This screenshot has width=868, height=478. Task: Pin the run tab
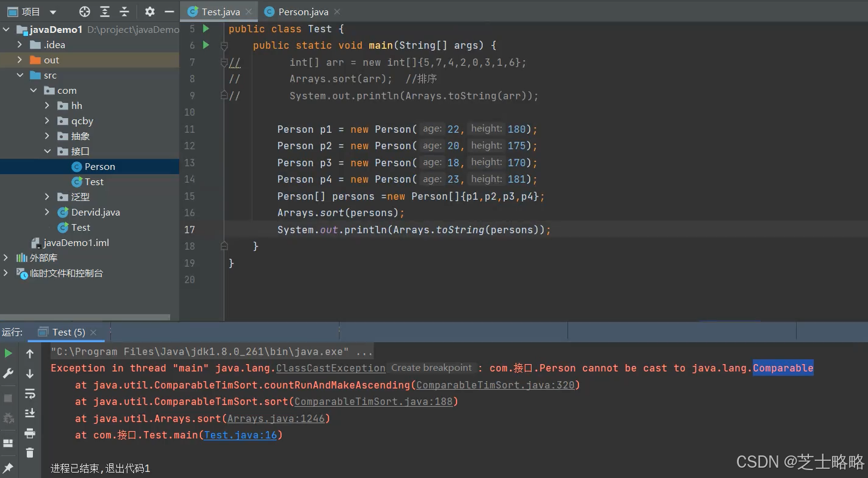coord(8,468)
